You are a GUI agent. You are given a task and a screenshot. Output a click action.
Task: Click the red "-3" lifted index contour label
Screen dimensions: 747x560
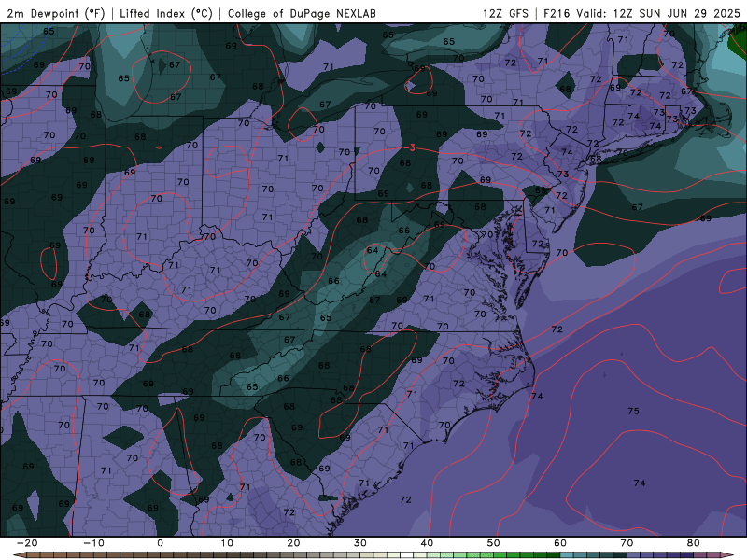click(x=410, y=148)
